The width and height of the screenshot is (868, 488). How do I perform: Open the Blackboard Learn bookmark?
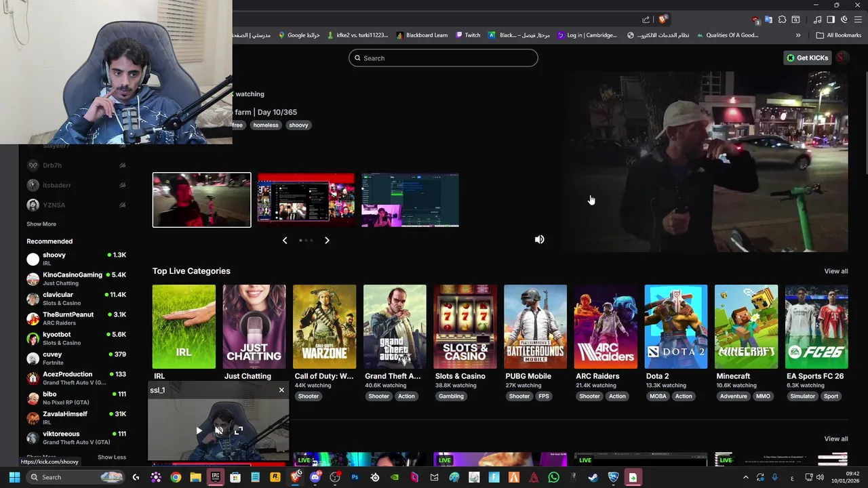click(422, 35)
